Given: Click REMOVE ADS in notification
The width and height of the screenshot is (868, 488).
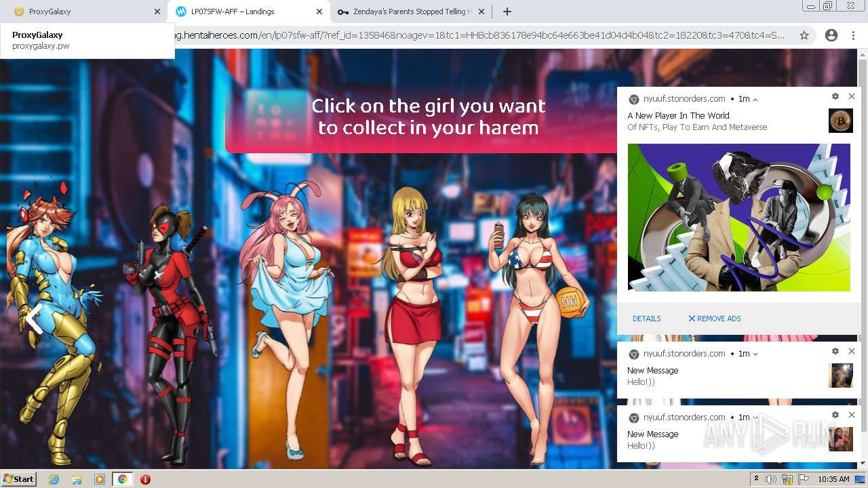Looking at the screenshot, I should pos(715,319).
